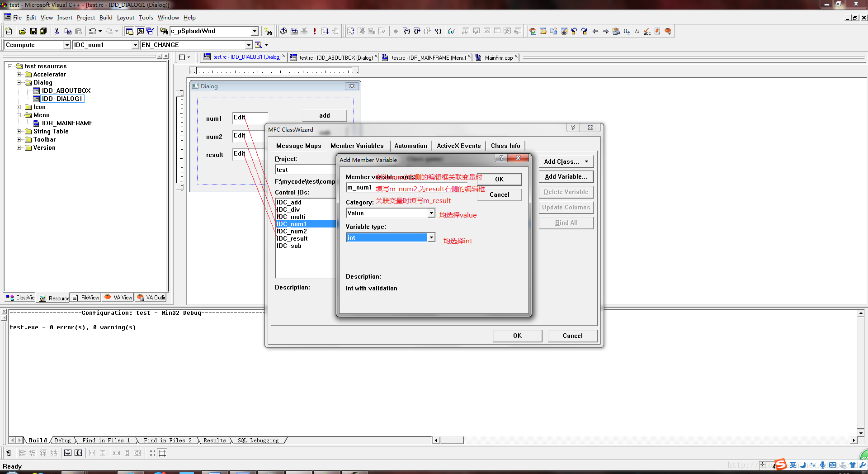This screenshot has width=868, height=474.
Task: Open the Layout menu
Action: (x=126, y=18)
